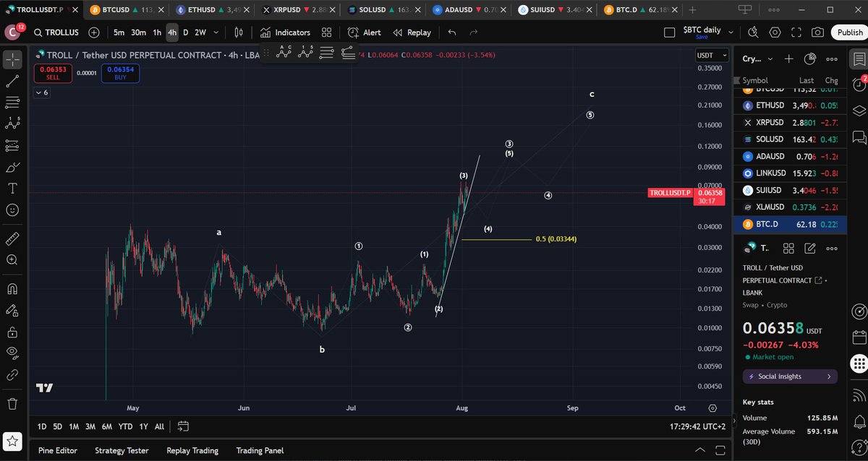Open the candlestick chart type menu

[239, 33]
